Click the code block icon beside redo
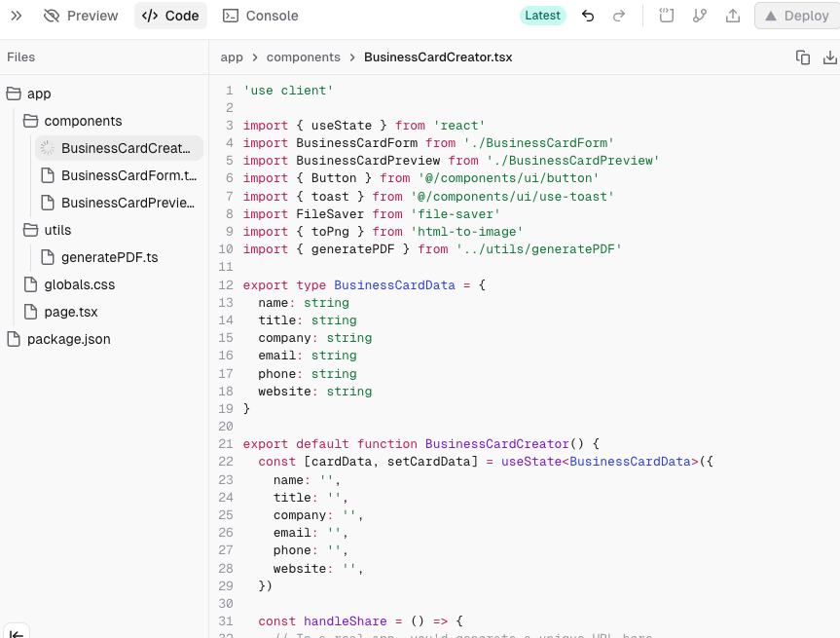This screenshot has height=638, width=840. point(667,16)
